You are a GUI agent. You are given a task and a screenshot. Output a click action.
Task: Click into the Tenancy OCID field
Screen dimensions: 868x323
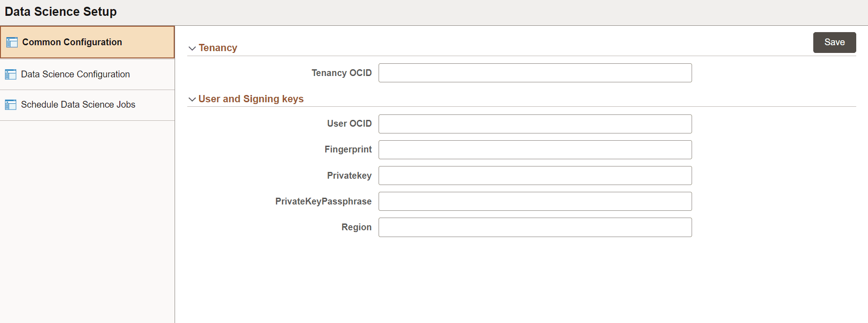pyautogui.click(x=535, y=72)
